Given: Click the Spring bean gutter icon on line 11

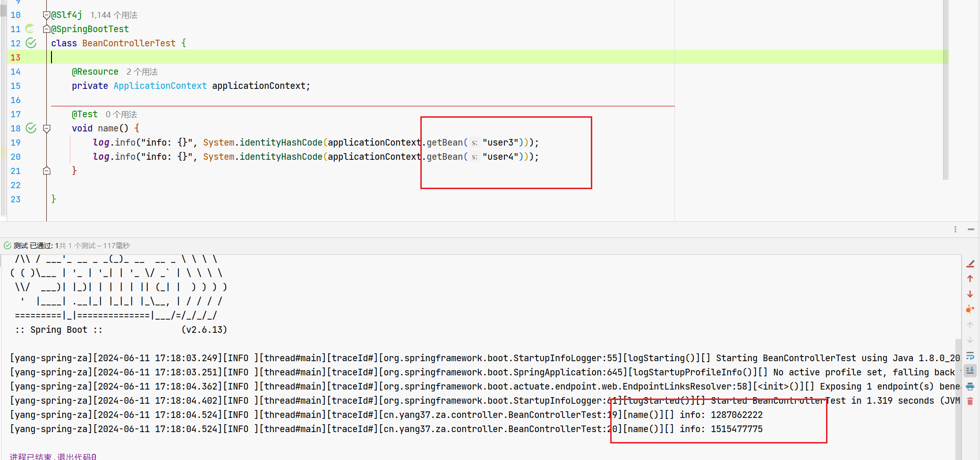Looking at the screenshot, I should [x=30, y=28].
